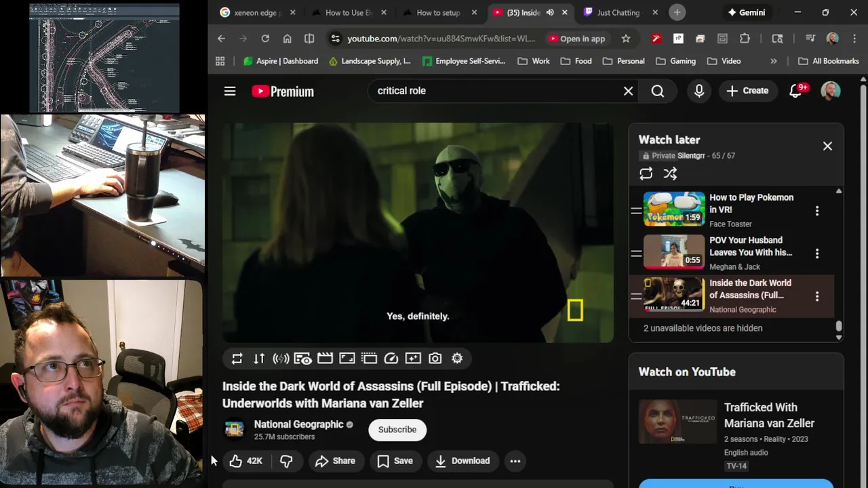Open Trafficked With Mariana van Zeller poster
This screenshot has width=868, height=488.
(x=677, y=421)
